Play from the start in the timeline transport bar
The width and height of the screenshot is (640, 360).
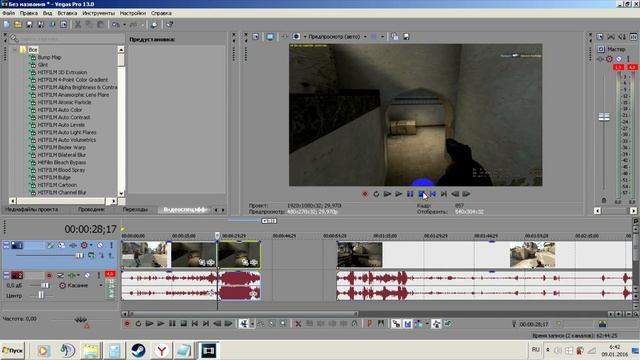coord(149,324)
